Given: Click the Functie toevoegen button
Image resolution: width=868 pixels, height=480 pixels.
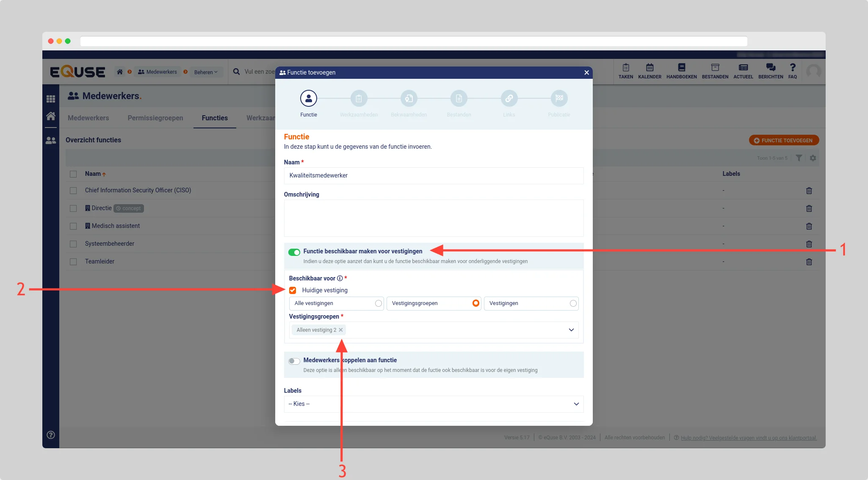Looking at the screenshot, I should click(x=784, y=141).
